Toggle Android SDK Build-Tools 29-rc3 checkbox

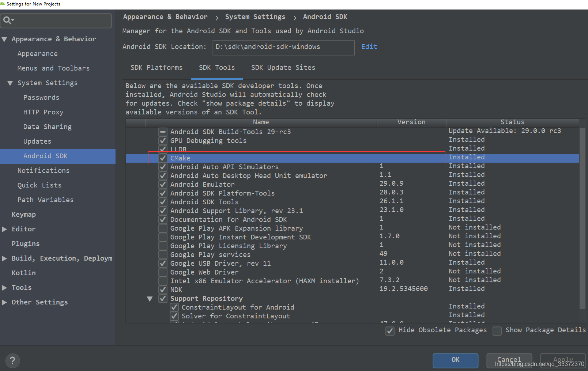[x=163, y=132]
